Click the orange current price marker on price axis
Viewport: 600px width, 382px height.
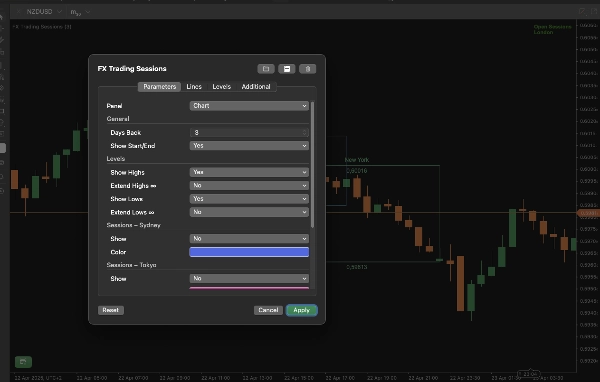(x=589, y=213)
